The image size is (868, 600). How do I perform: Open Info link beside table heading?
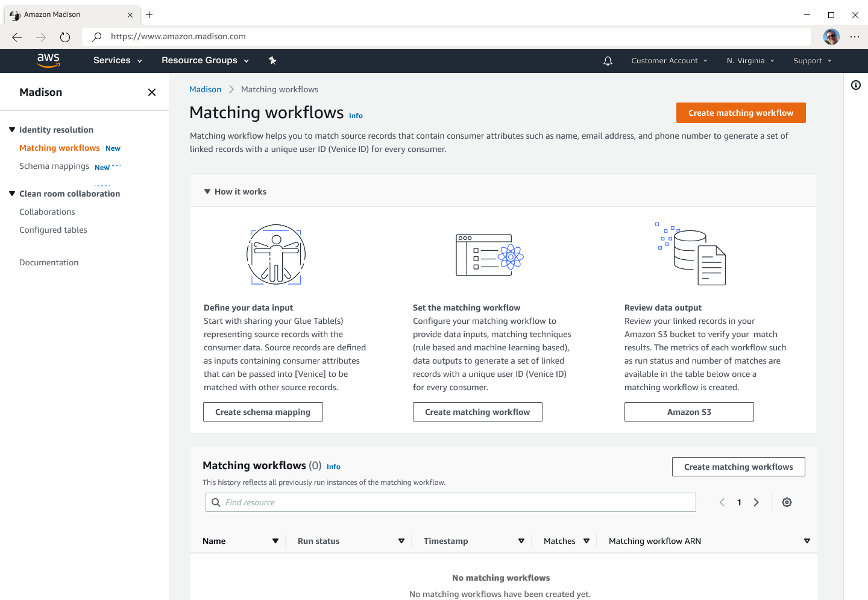(x=333, y=467)
